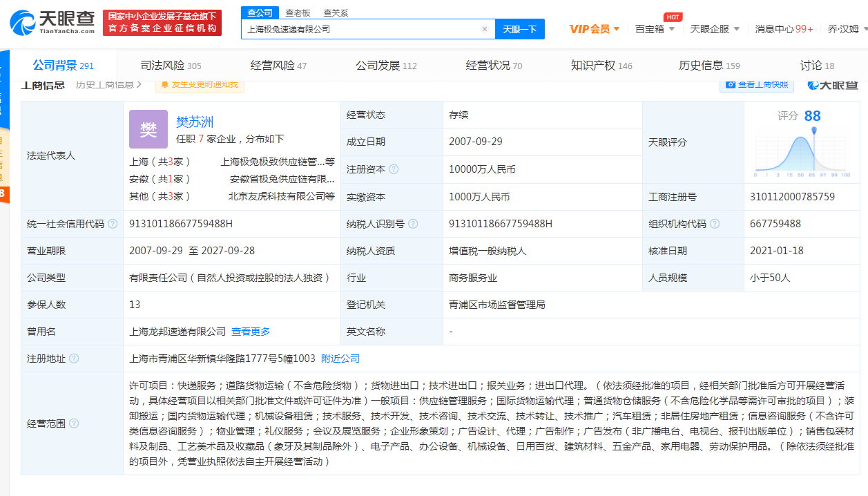Click the 天眼查 logo
This screenshot has height=496, width=868.
click(52, 22)
